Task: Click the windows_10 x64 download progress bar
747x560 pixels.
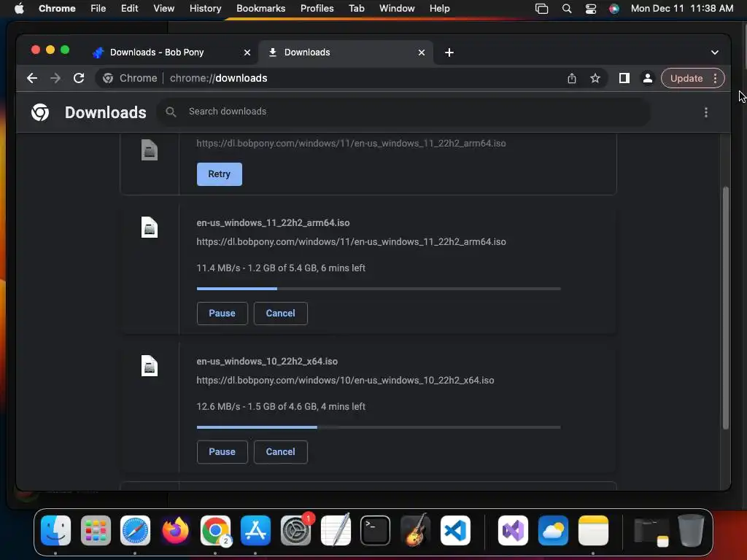Action: point(379,427)
